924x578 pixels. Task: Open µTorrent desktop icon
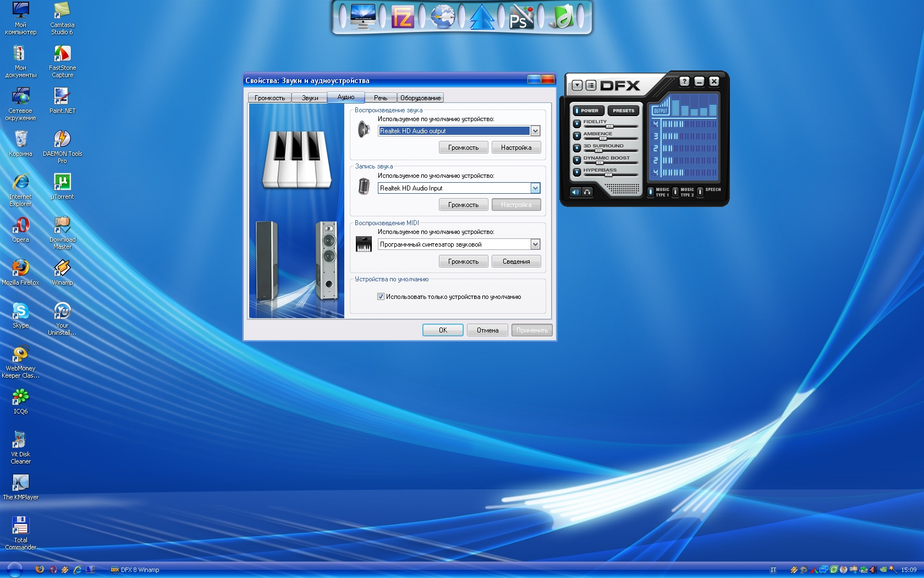tap(62, 187)
